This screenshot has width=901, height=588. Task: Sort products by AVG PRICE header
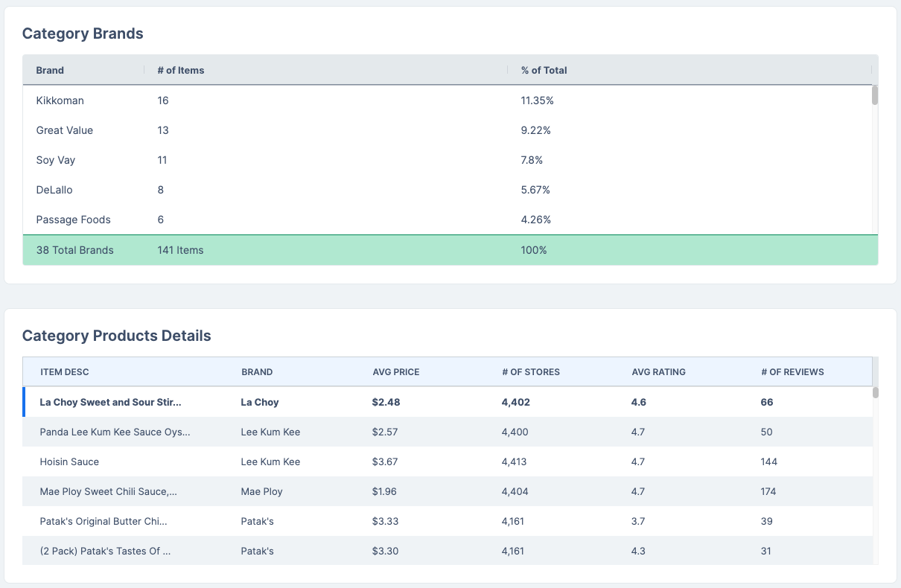click(x=396, y=372)
